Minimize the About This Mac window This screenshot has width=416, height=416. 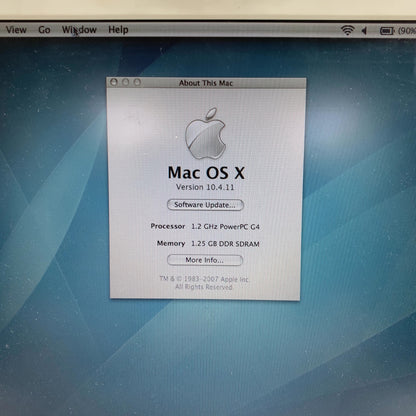point(125,82)
